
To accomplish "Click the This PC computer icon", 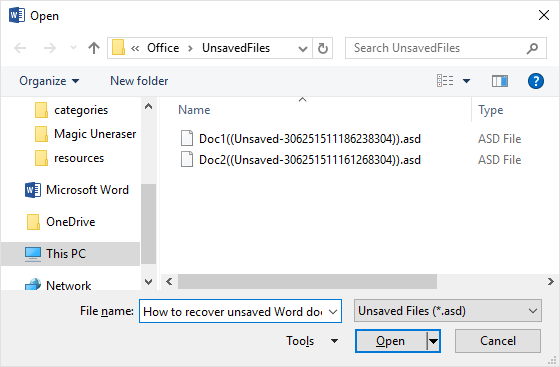I will point(33,254).
